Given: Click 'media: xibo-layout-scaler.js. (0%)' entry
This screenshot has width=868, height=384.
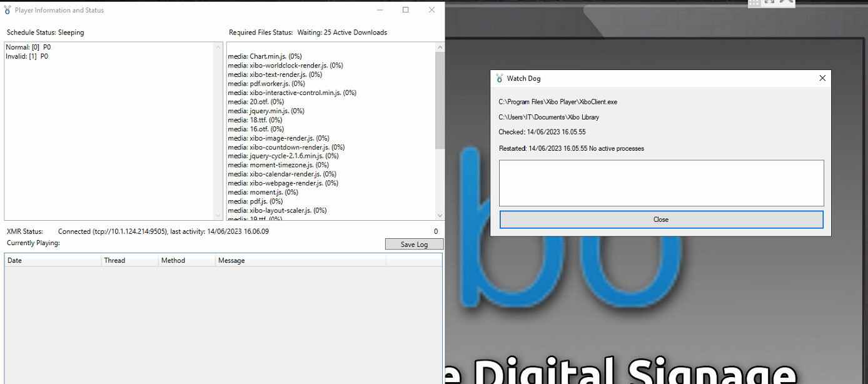Looking at the screenshot, I should tap(278, 210).
